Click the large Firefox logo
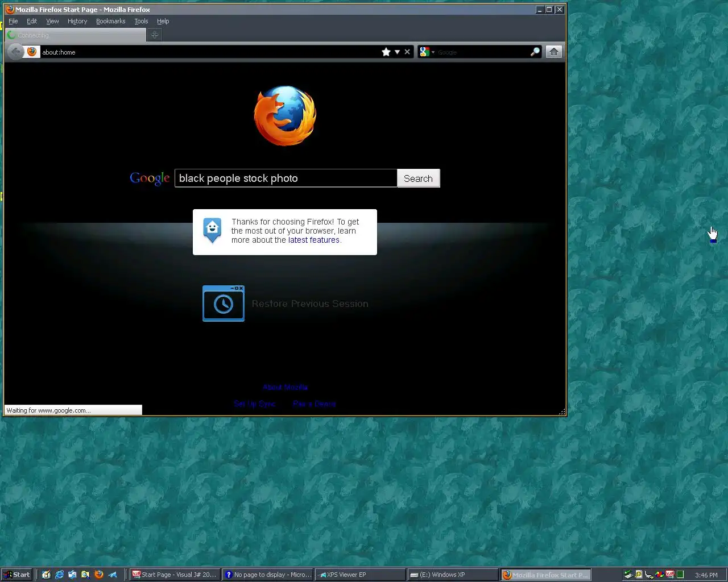Viewport: 728px width, 582px height. (285, 115)
